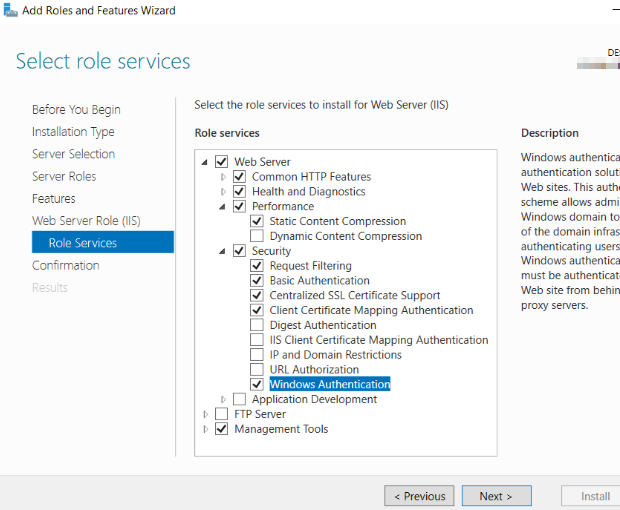
Task: Select the Management Tools label
Action: pyautogui.click(x=281, y=429)
